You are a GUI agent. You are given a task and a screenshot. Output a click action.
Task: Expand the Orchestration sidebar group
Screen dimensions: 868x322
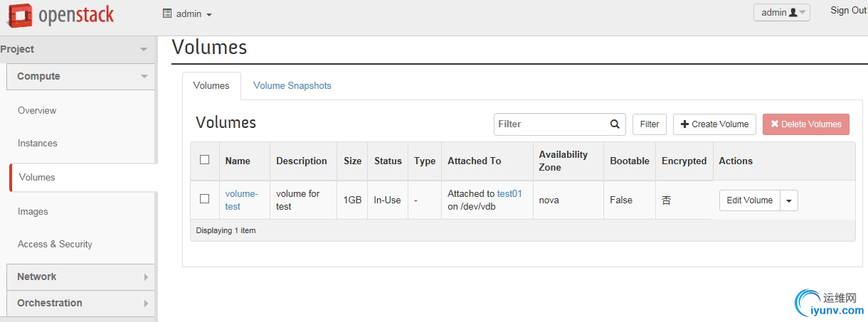point(146,303)
